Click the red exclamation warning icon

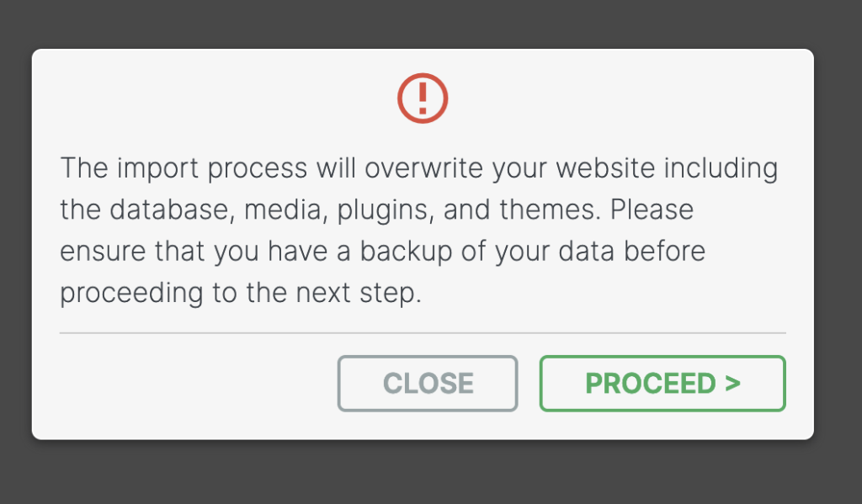423,98
